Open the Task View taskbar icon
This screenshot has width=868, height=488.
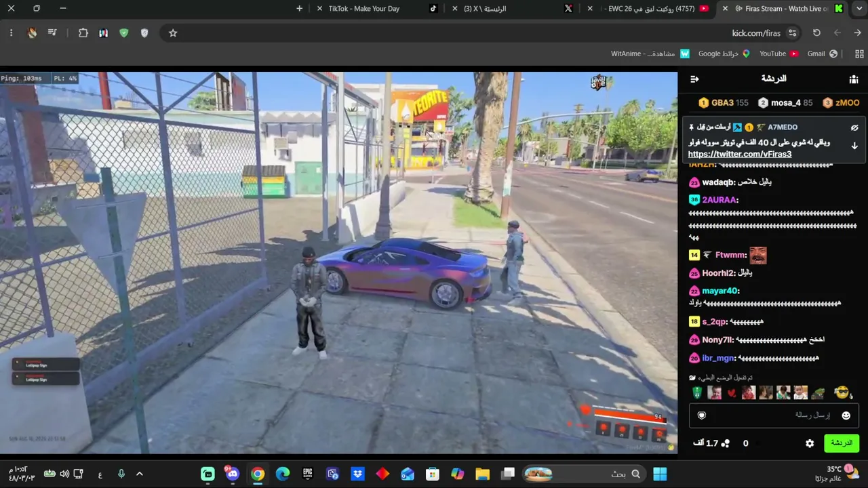(507, 474)
